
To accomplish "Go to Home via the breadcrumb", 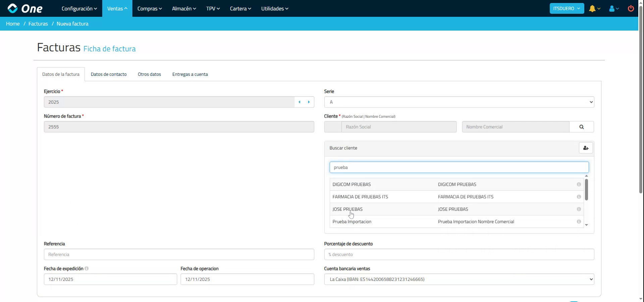I will (x=13, y=23).
